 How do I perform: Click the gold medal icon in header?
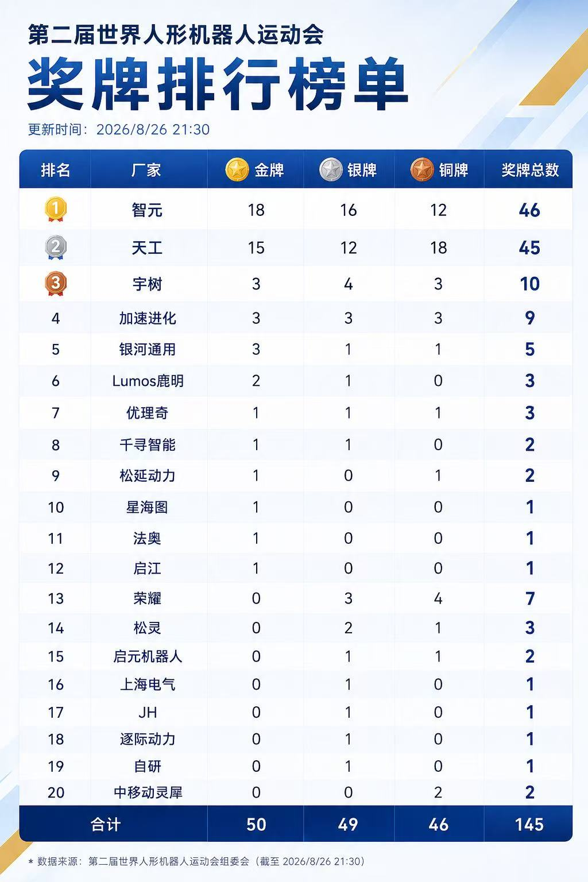pos(237,170)
